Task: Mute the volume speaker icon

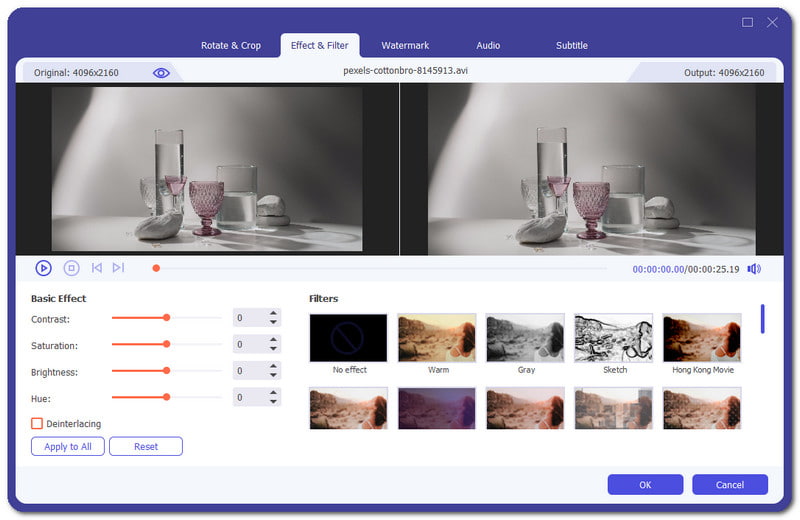Action: point(753,269)
